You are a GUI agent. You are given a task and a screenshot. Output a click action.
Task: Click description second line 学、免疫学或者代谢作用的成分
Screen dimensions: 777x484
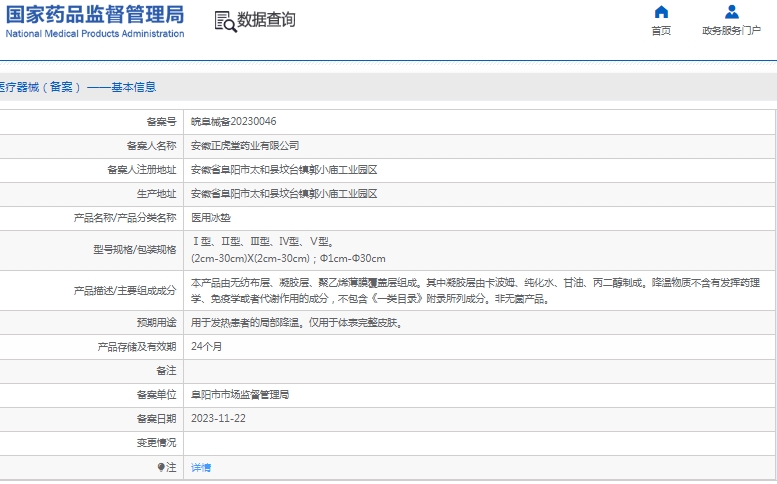coord(370,299)
